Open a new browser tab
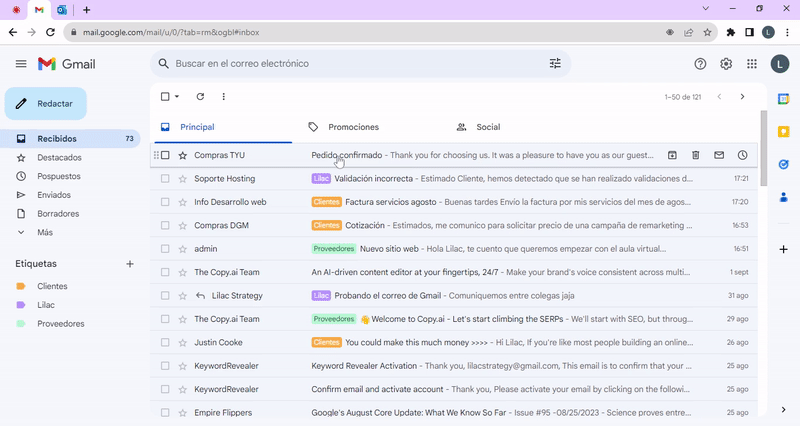Viewport: 800px width, 426px height. 87,10
